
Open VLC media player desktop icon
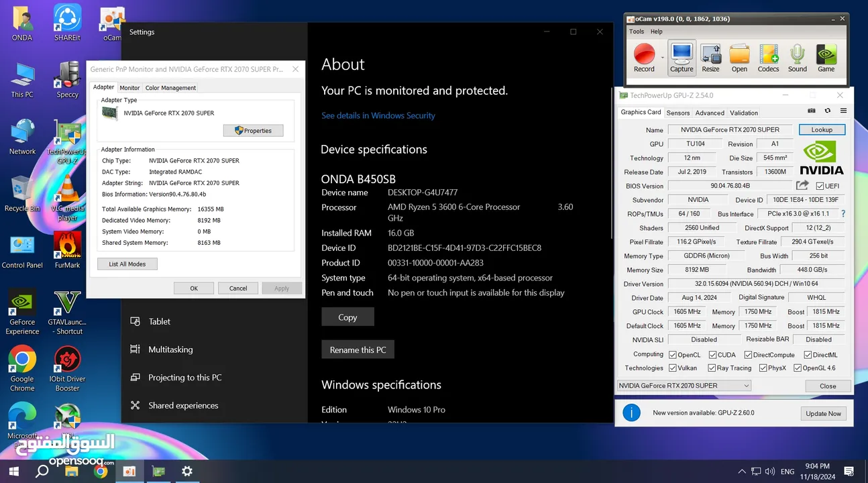pyautogui.click(x=67, y=197)
